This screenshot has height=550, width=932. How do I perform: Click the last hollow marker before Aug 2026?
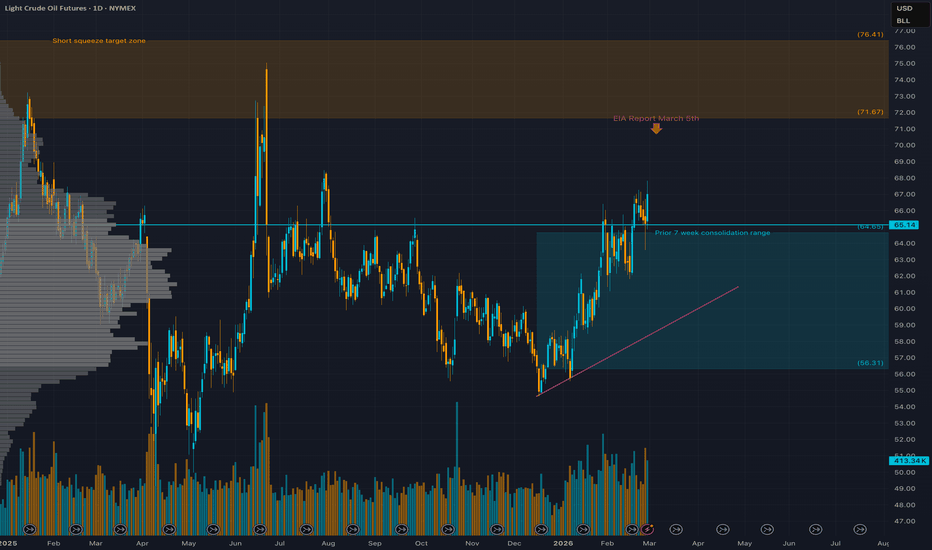(x=861, y=527)
